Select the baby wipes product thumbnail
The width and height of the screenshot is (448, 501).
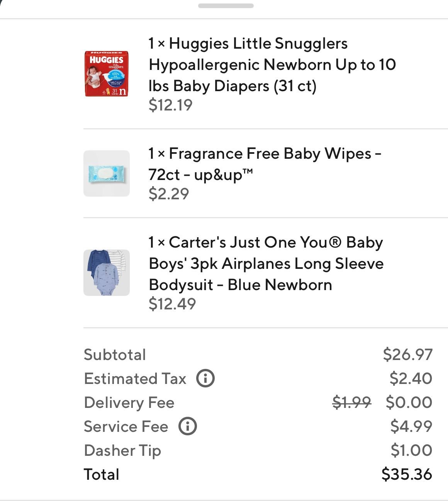[x=107, y=173]
